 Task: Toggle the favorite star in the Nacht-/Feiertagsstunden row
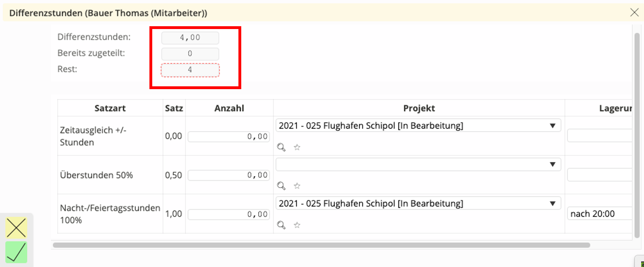297,225
